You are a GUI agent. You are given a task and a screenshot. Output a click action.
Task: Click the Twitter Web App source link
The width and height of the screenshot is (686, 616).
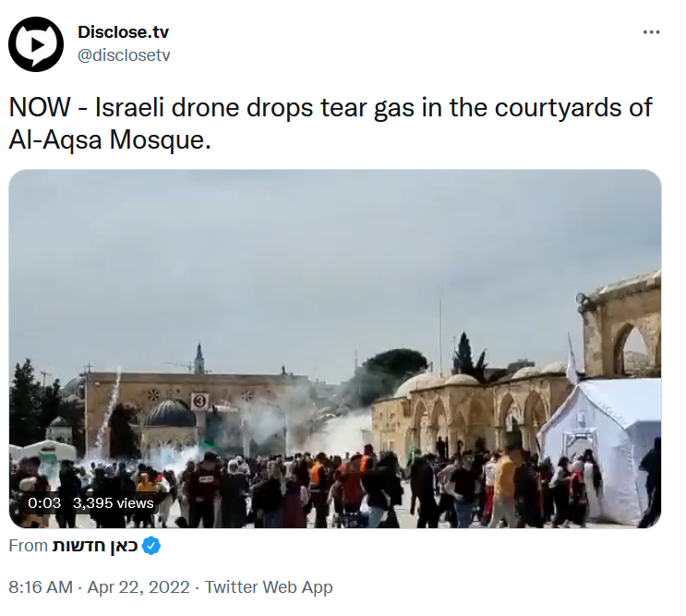[x=269, y=586]
